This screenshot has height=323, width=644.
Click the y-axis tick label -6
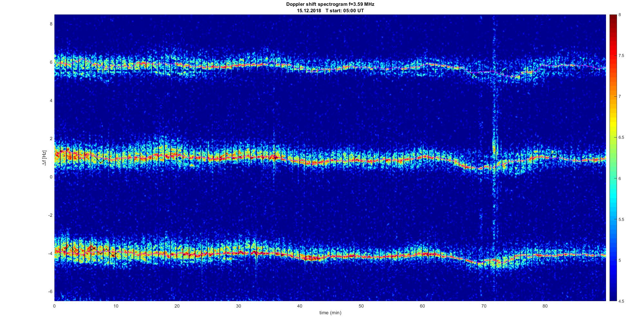[50, 291]
